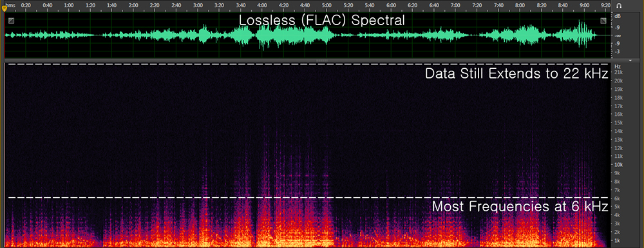Click the 6k frequency label on the scale
Image resolution: width=644 pixels, height=248 pixels.
click(x=618, y=198)
